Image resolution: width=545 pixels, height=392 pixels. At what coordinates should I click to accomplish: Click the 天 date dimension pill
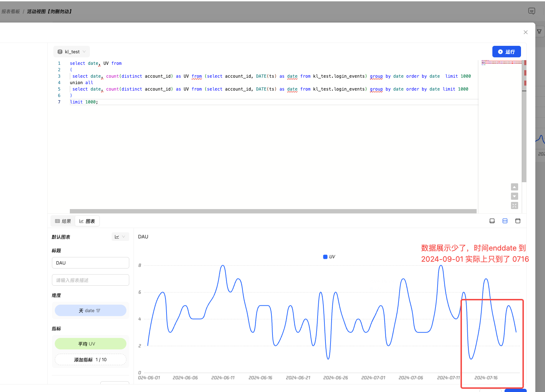click(91, 310)
